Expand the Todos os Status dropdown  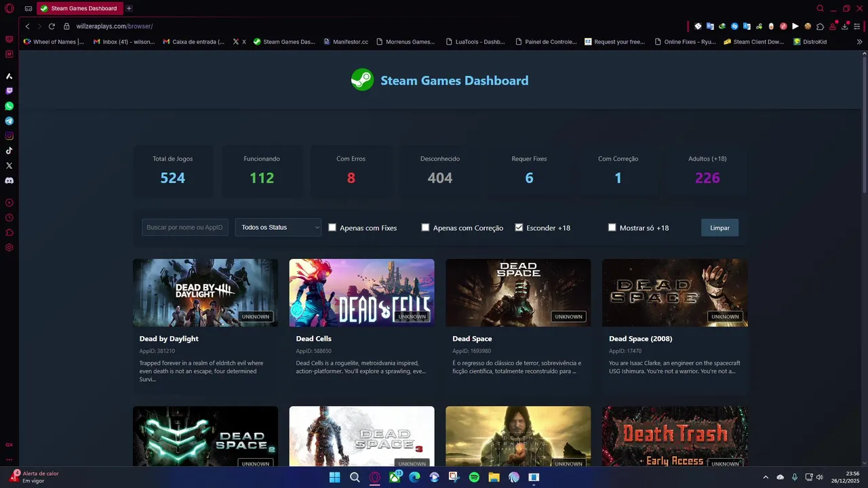278,227
